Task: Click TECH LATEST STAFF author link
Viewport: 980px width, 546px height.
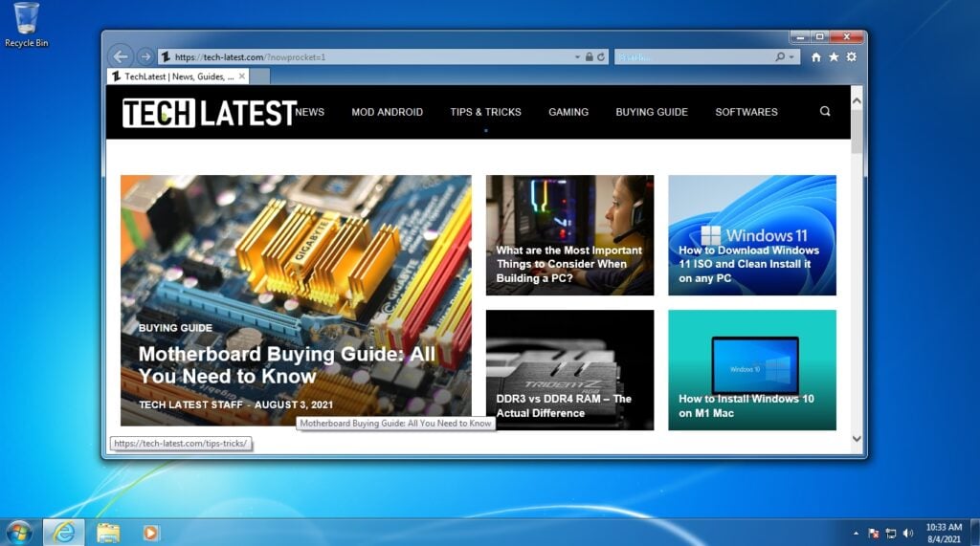Action: [x=190, y=404]
